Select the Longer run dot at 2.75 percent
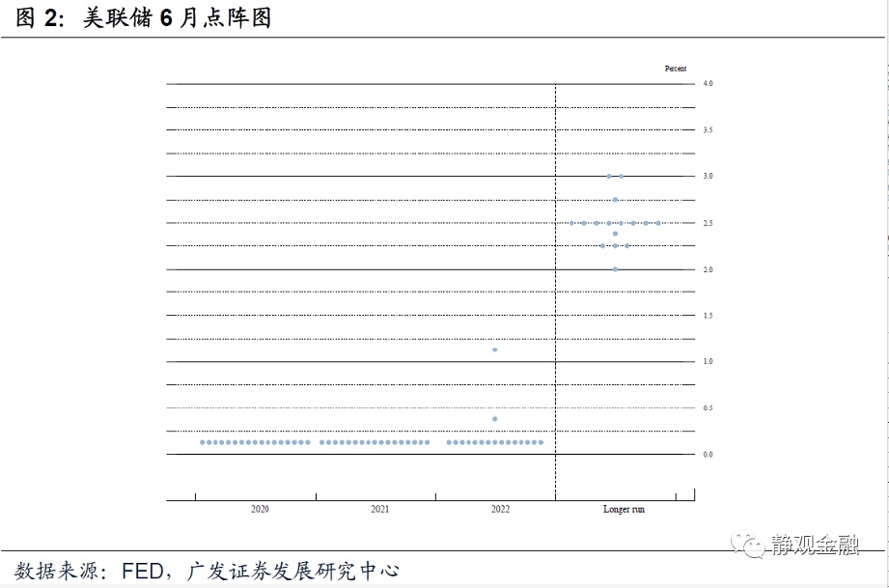889x588 pixels. pos(615,200)
